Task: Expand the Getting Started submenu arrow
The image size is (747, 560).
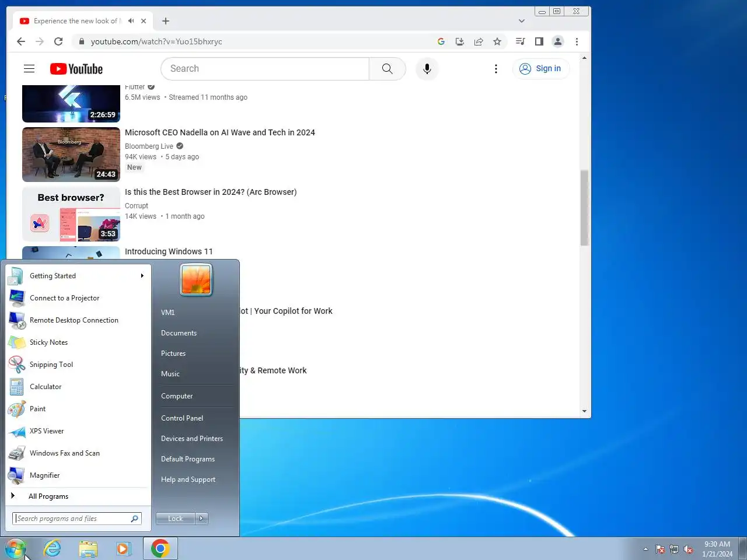Action: (142, 276)
